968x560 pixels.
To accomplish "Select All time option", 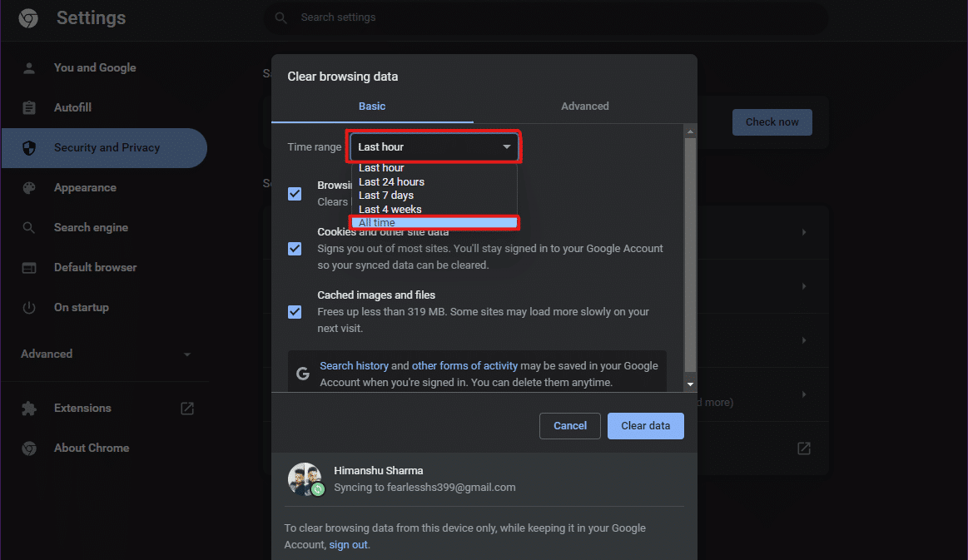I will [434, 223].
